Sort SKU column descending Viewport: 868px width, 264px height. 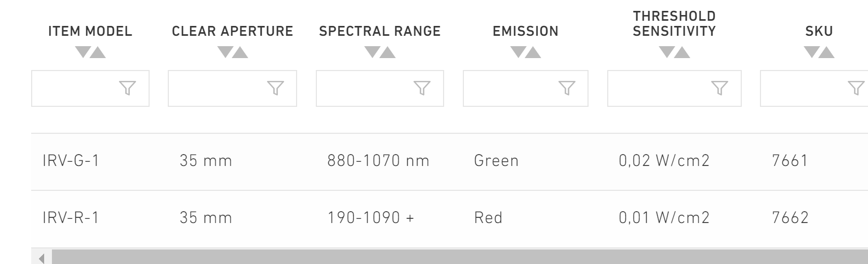811,52
